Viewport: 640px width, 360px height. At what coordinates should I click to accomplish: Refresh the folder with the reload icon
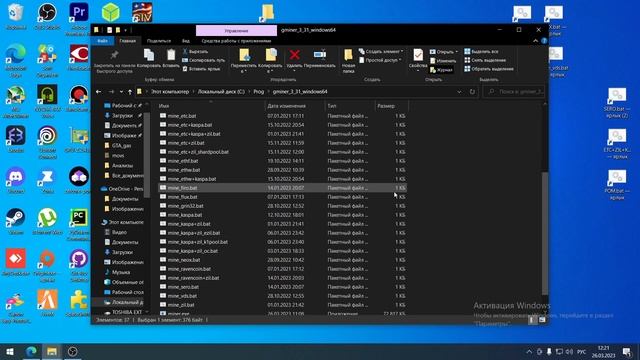click(x=472, y=92)
